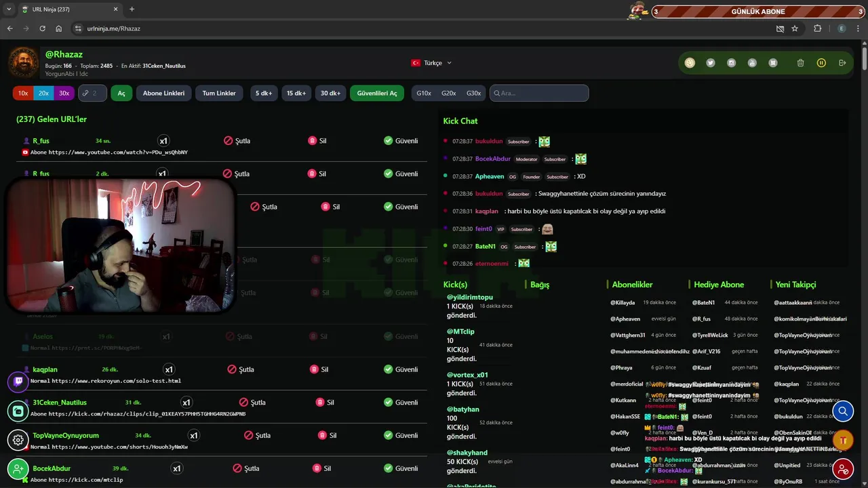Open the browser three-dot menu
The height and width of the screenshot is (488, 868).
tap(858, 28)
